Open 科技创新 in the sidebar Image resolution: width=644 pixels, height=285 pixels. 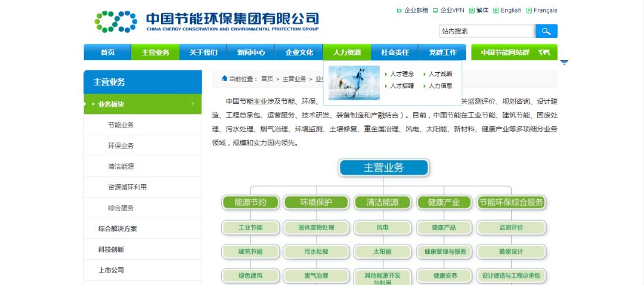pos(111,250)
